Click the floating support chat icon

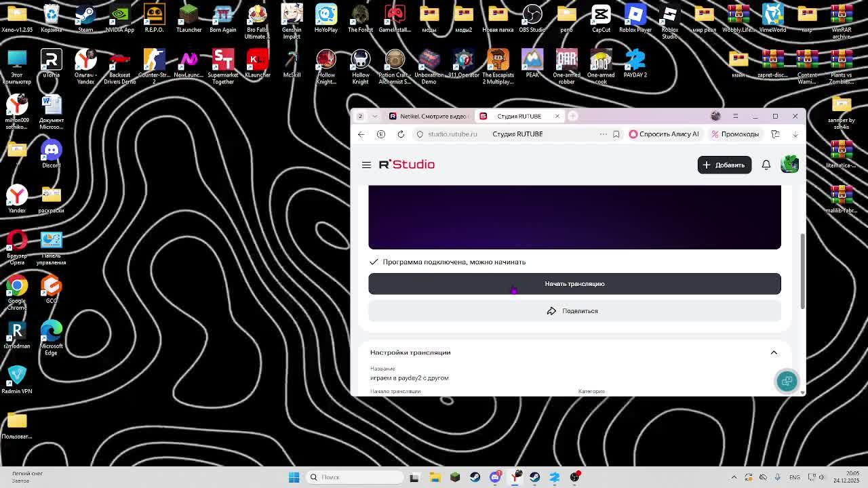[787, 382]
